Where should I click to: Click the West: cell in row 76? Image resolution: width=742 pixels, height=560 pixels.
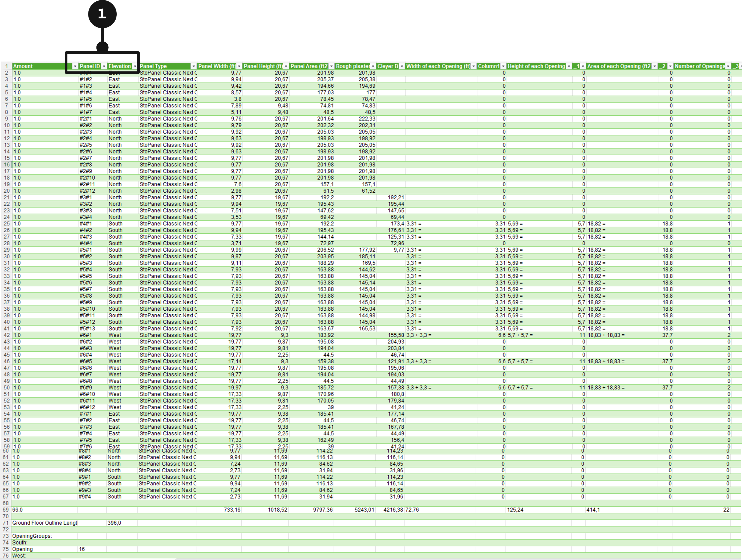tap(44, 556)
